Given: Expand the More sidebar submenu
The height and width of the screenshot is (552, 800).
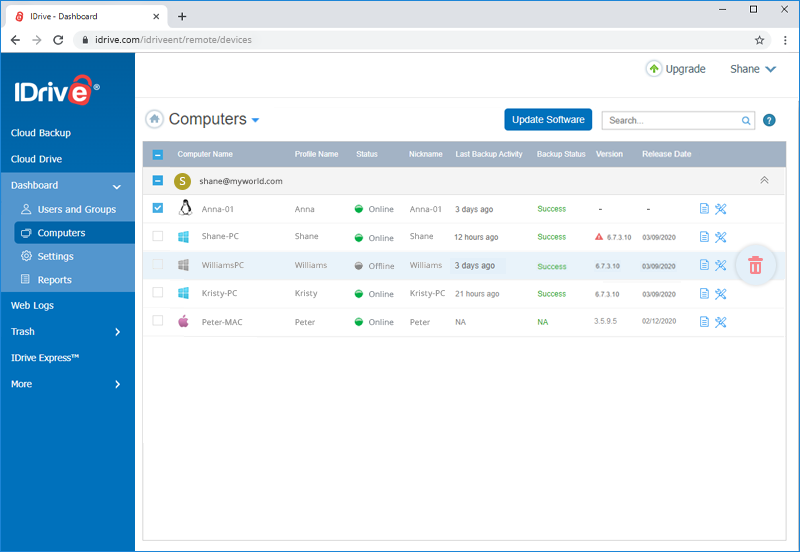Looking at the screenshot, I should point(118,384).
